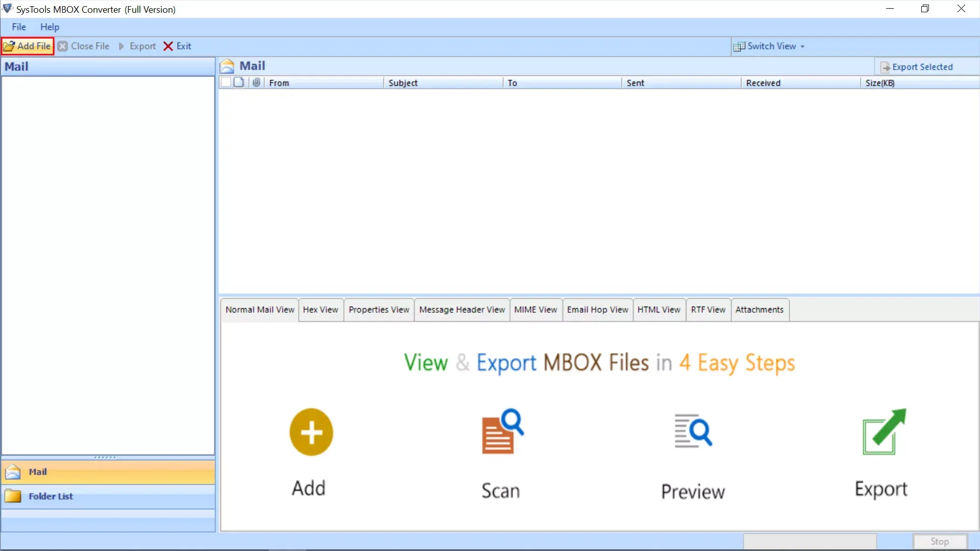The width and height of the screenshot is (980, 551).
Task: Click the Add File icon in toolbar
Action: (27, 46)
